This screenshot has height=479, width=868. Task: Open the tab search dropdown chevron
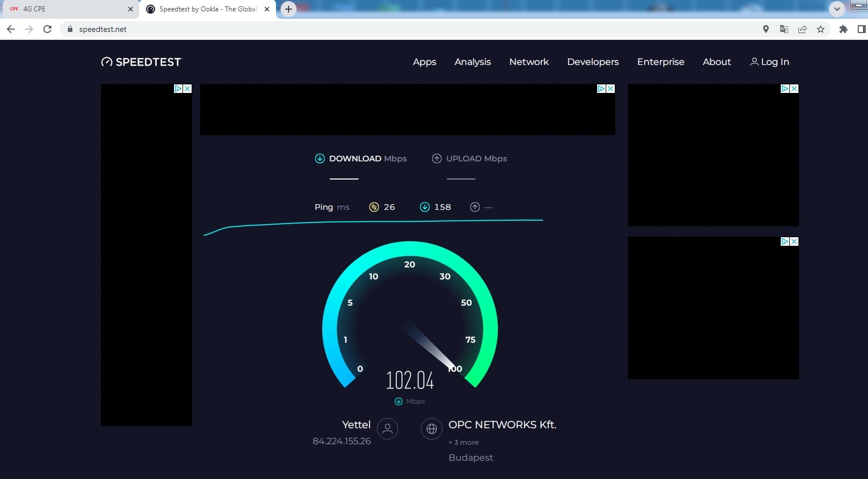point(837,9)
